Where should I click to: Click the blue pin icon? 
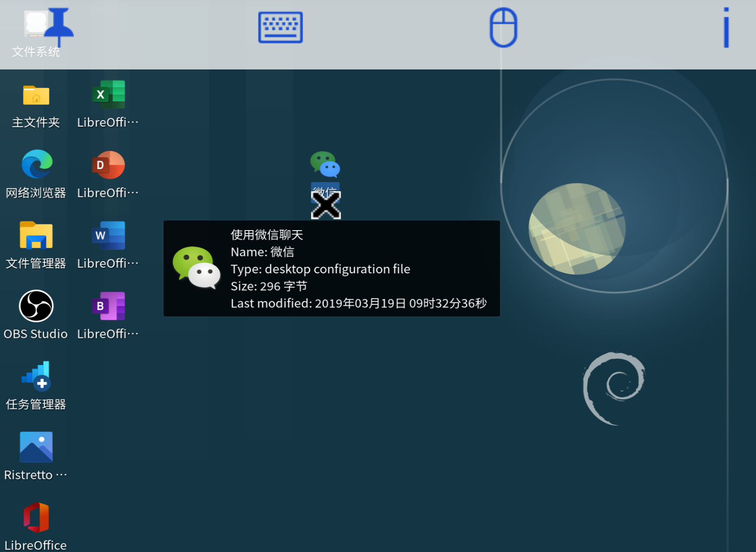59,27
